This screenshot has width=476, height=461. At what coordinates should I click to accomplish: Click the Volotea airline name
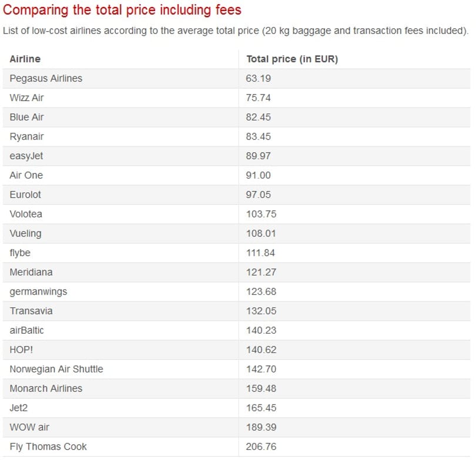click(26, 214)
